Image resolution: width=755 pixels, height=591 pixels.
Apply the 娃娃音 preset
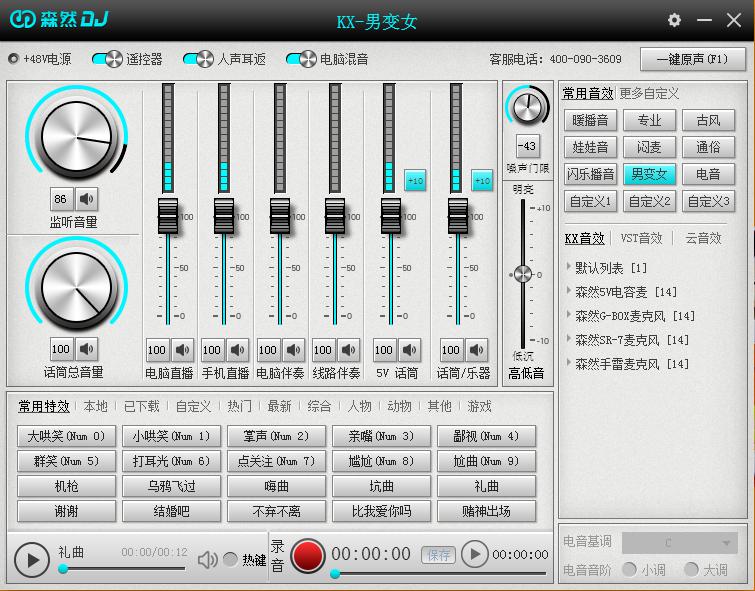(x=590, y=147)
